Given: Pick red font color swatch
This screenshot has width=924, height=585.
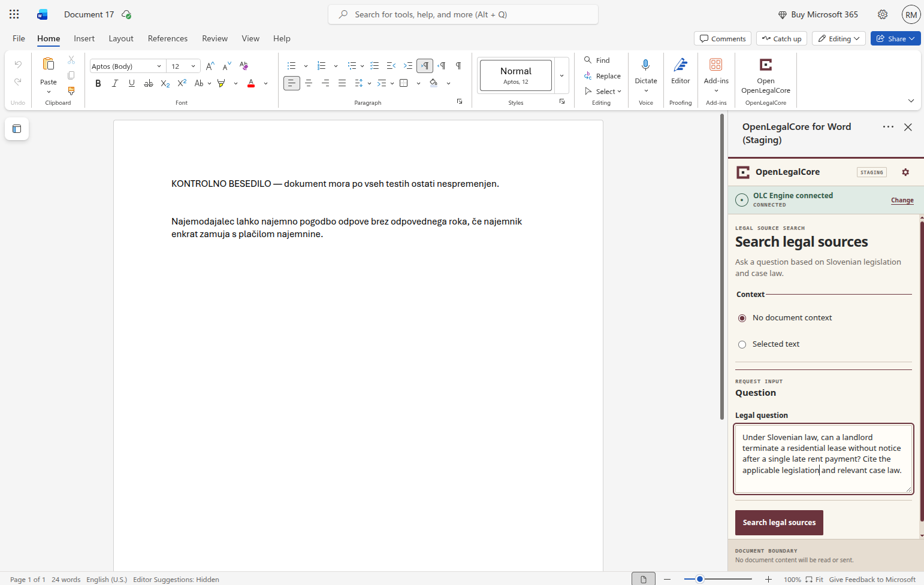Looking at the screenshot, I should (x=251, y=83).
